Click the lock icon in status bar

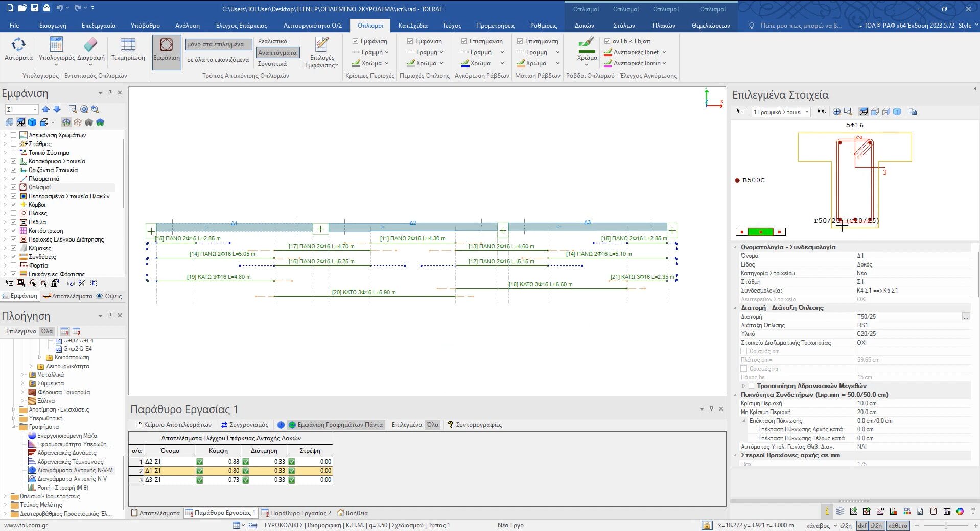click(707, 525)
